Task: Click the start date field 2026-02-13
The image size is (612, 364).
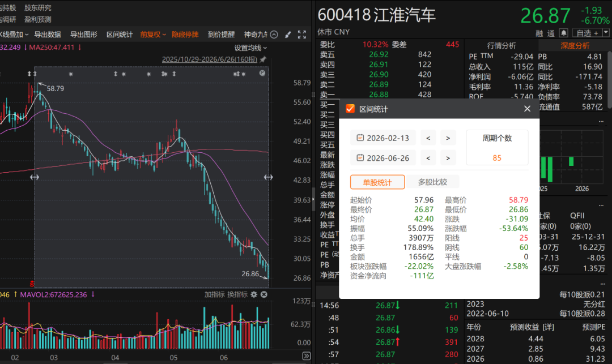Action: click(383, 138)
